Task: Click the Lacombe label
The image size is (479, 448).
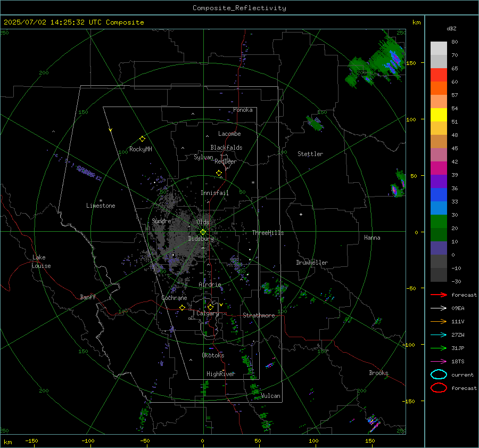Action: (x=229, y=134)
